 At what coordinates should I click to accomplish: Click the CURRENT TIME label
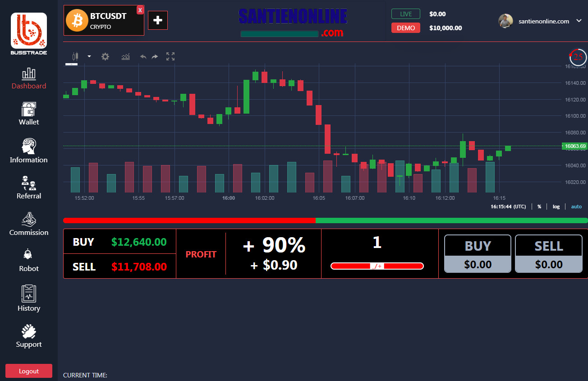[x=85, y=375]
